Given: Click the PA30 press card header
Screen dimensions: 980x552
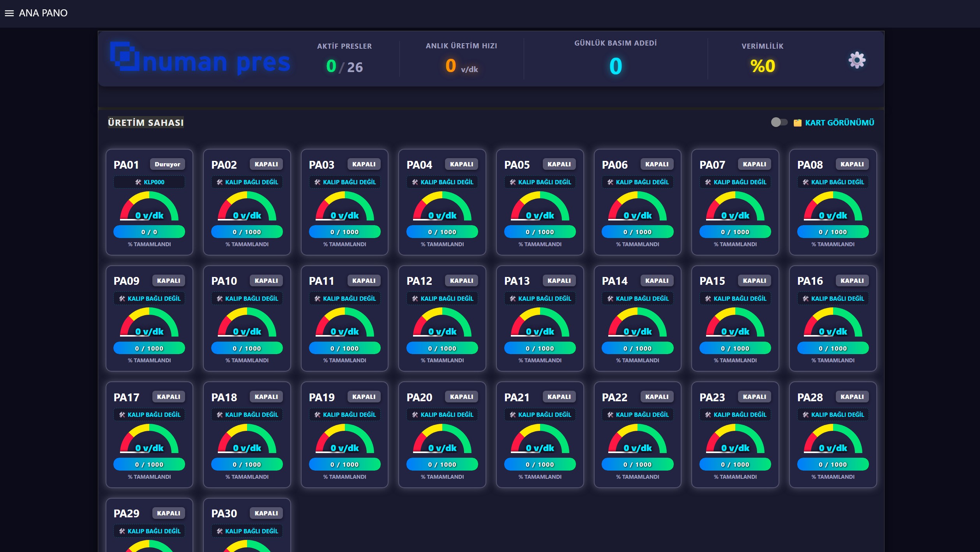Looking at the screenshot, I should [x=224, y=513].
